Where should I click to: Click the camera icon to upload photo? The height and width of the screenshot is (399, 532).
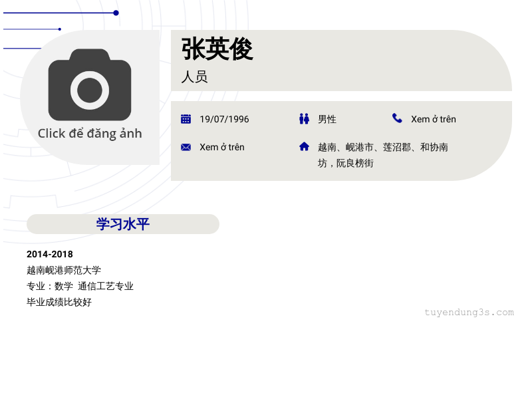coord(90,85)
